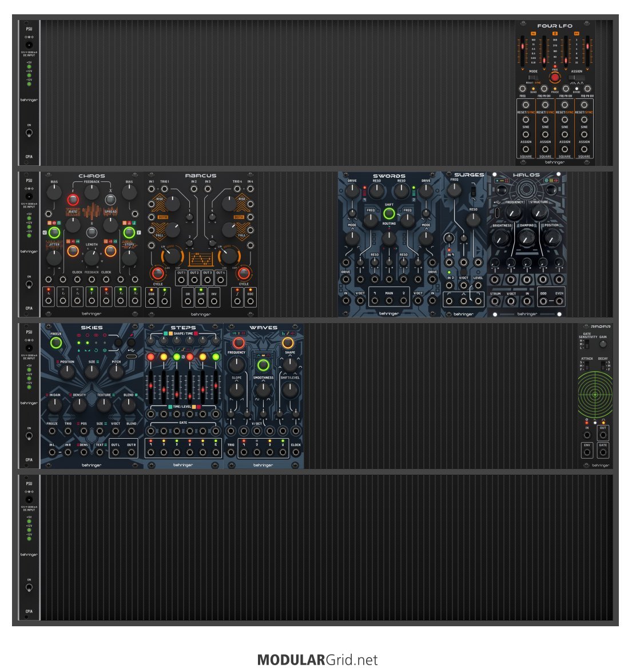Click the GATE jack on Radar

pos(603,452)
